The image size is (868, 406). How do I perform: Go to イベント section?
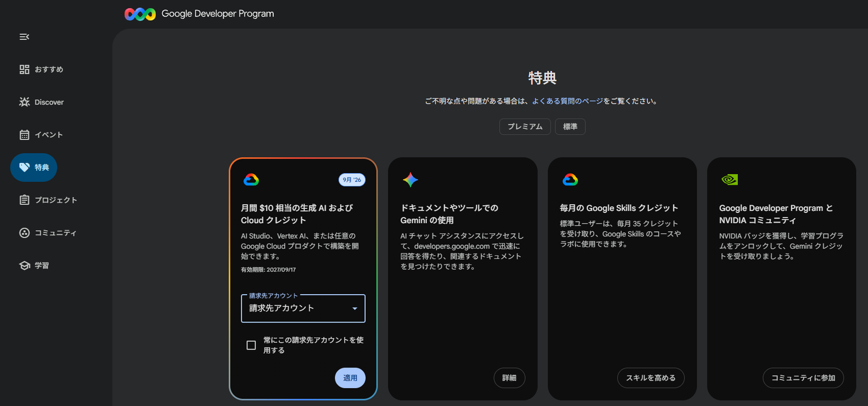coord(49,135)
